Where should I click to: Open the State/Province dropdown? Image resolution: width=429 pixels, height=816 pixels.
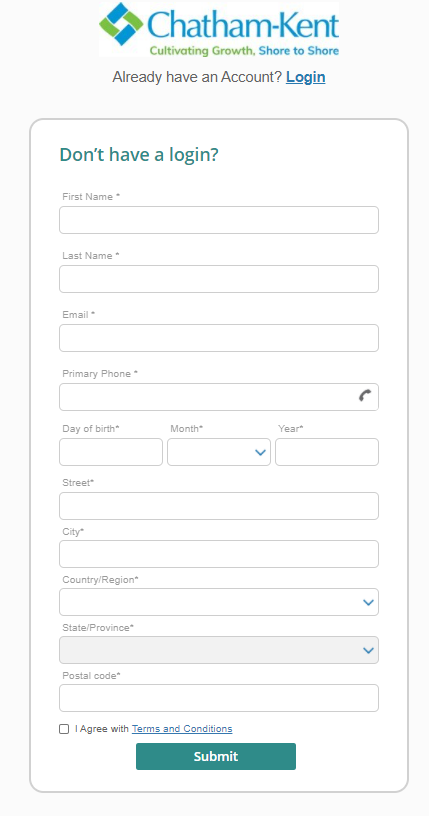point(219,650)
